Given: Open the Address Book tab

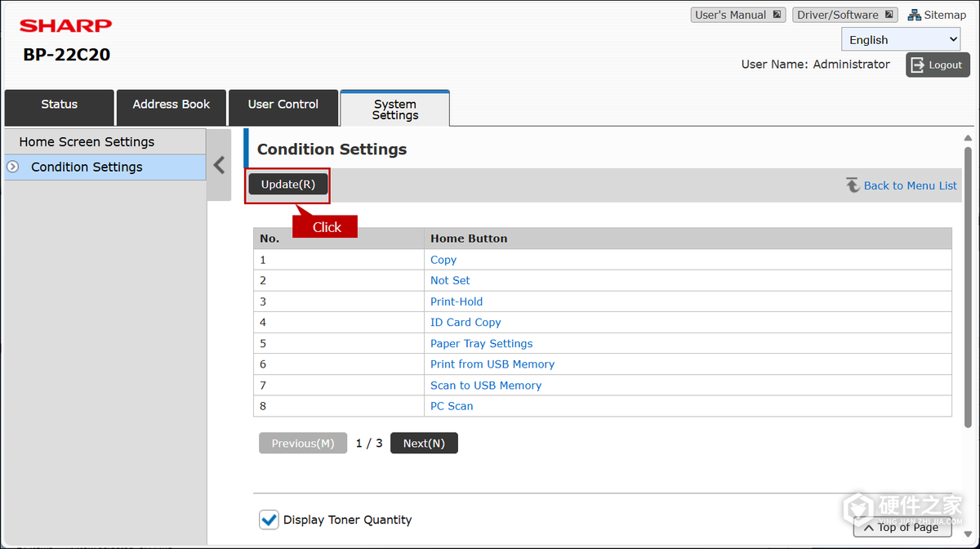Looking at the screenshot, I should tap(171, 107).
